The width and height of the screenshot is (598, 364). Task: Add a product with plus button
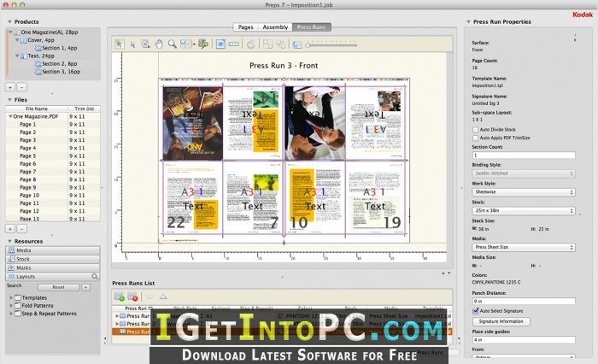(x=10, y=87)
